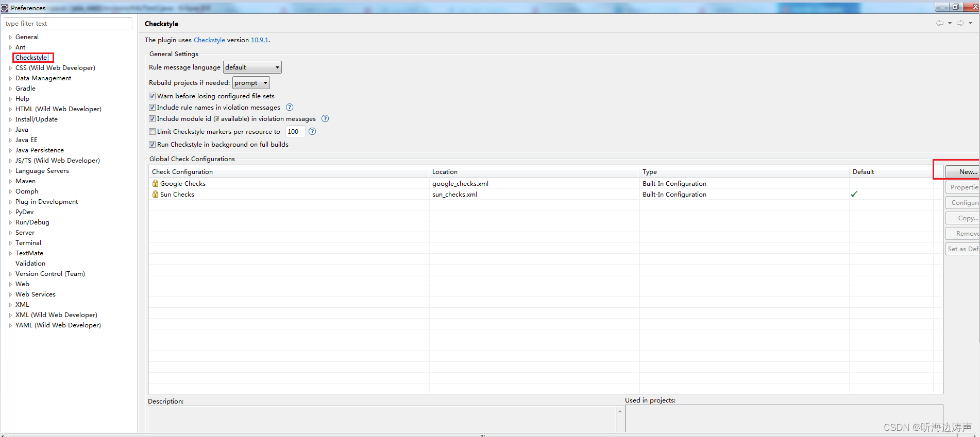
Task: Expand the Gradle tree node
Action: point(10,89)
